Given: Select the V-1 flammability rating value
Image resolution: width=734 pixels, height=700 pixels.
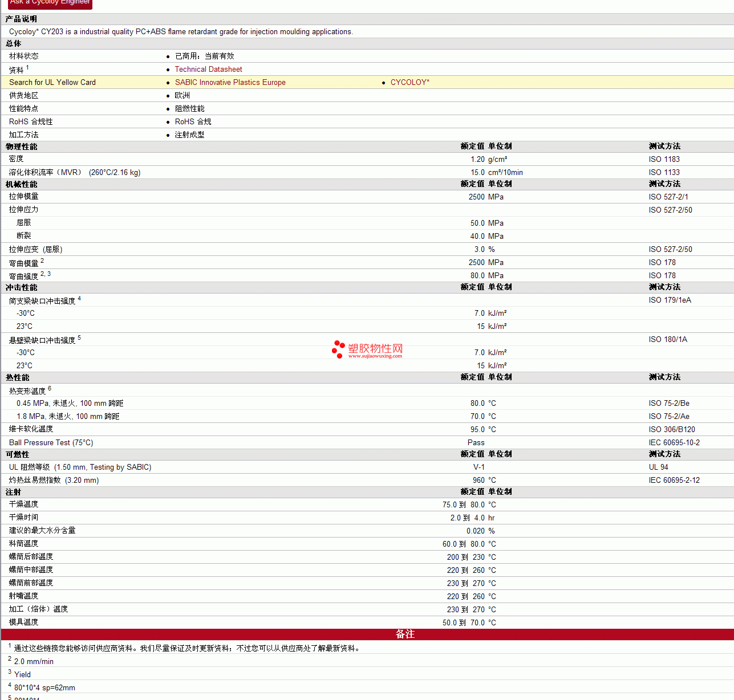Looking at the screenshot, I should 478,467.
